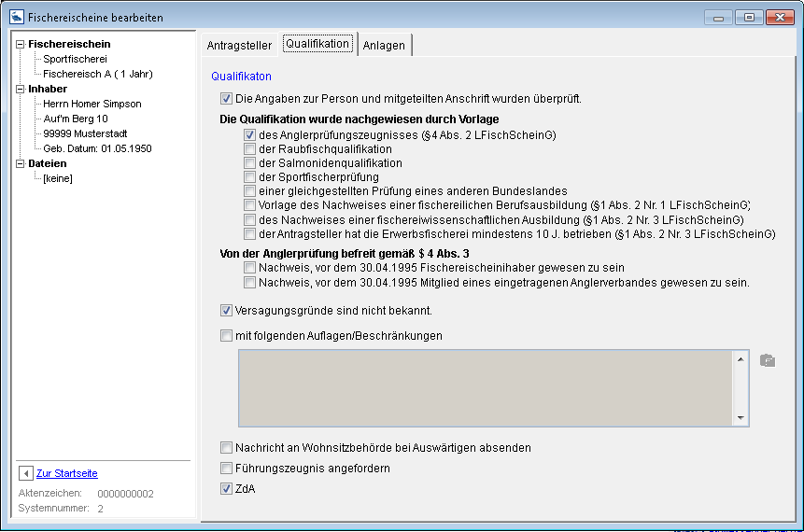Open the Zur Startseite link

(66, 473)
